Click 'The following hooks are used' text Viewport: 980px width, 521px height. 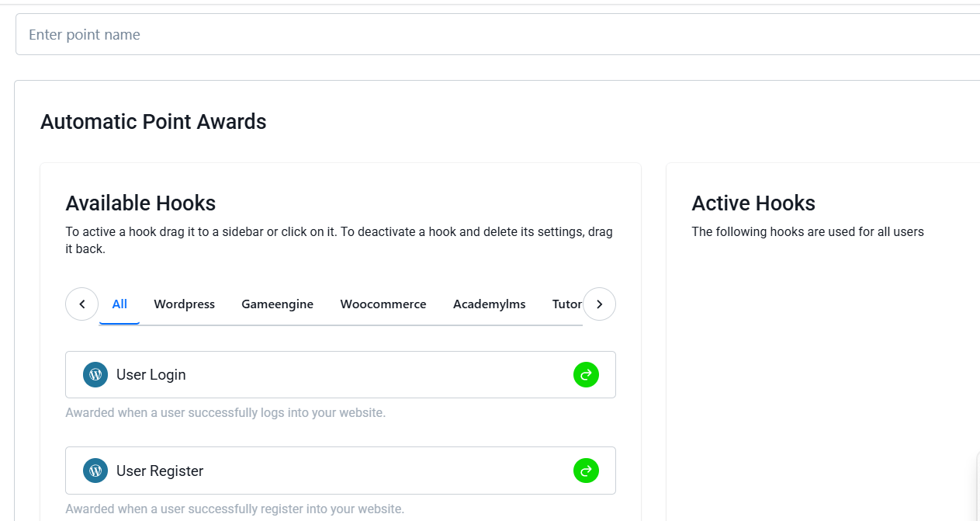tap(808, 232)
